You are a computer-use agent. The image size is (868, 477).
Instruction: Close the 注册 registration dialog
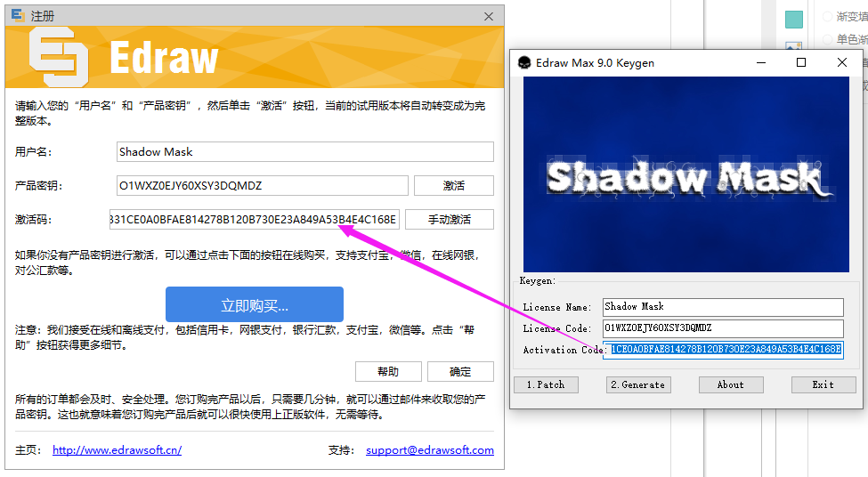coord(488,16)
